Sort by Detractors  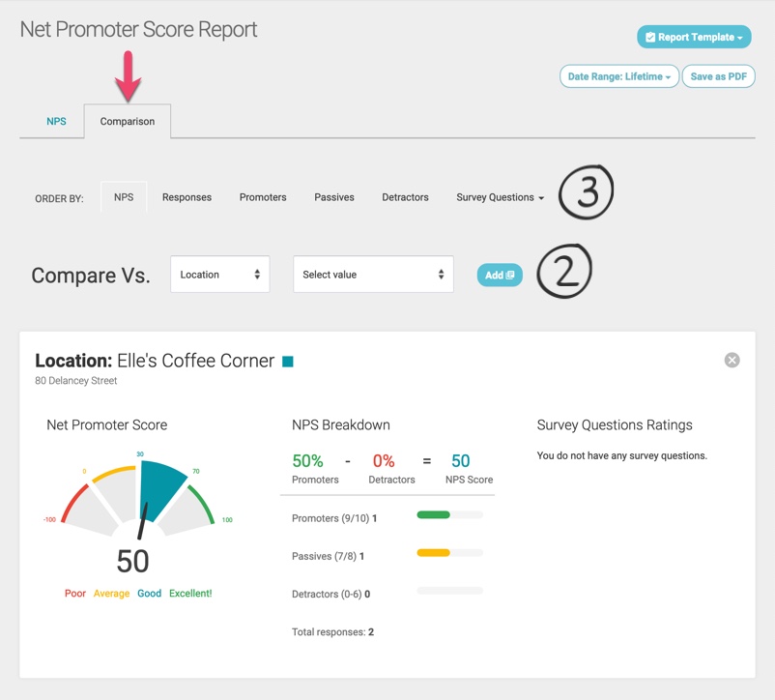[405, 197]
